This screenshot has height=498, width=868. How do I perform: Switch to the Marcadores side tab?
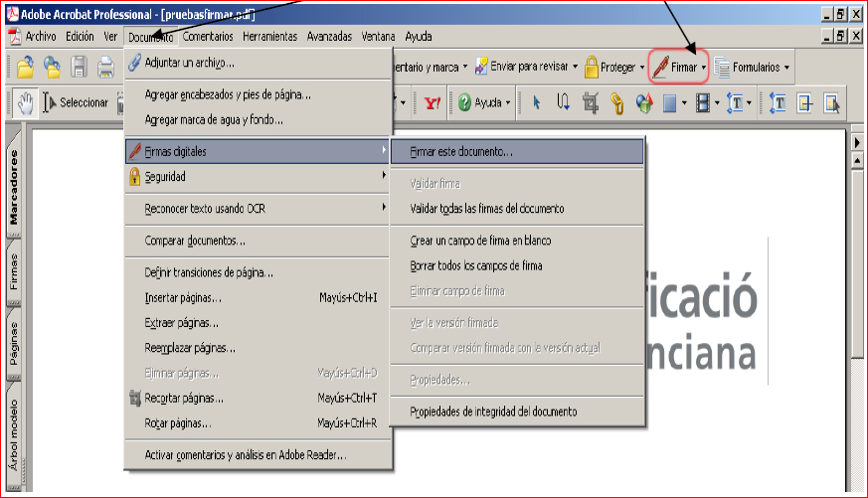click(13, 186)
